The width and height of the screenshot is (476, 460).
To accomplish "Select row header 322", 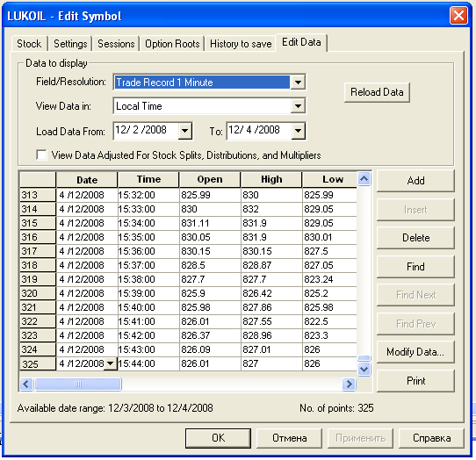I will pyautogui.click(x=38, y=321).
